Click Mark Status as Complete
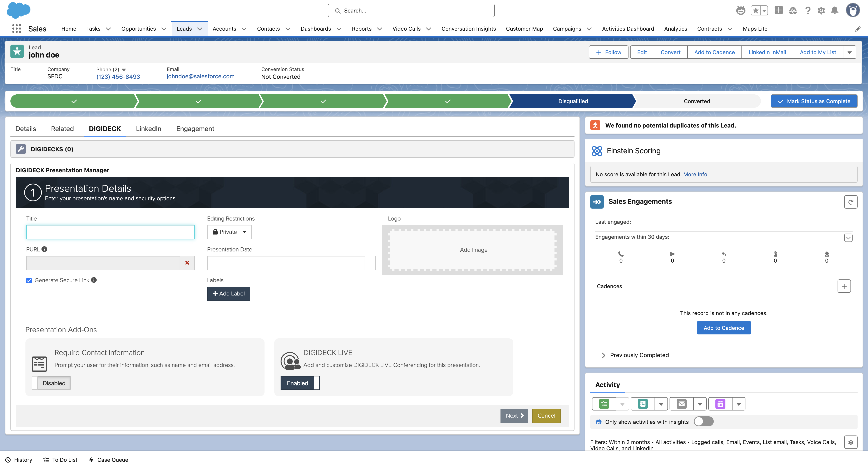 814,101
